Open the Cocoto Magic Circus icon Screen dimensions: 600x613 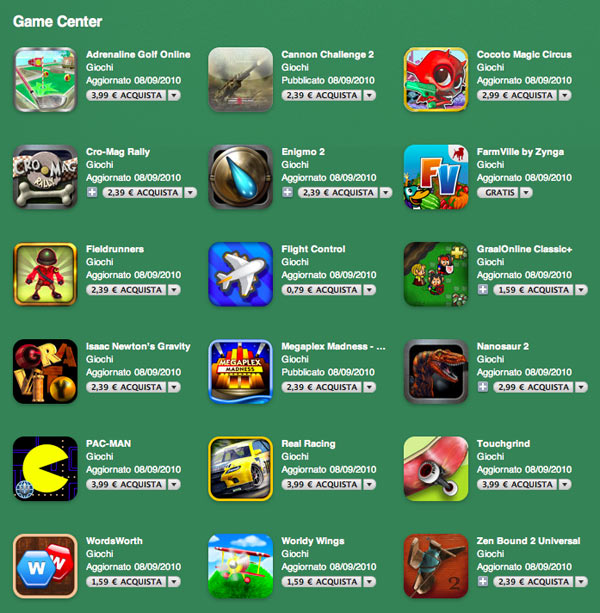tap(436, 80)
